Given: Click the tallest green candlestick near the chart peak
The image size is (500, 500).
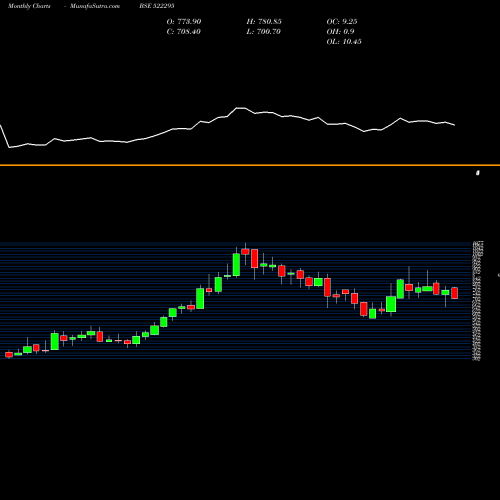Looking at the screenshot, I should 236,265.
